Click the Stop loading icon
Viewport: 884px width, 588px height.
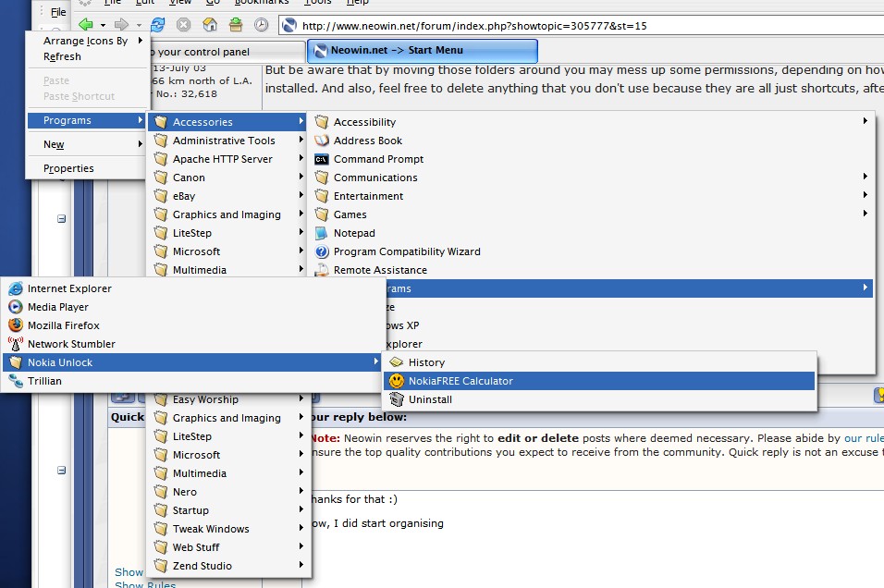pyautogui.click(x=183, y=25)
